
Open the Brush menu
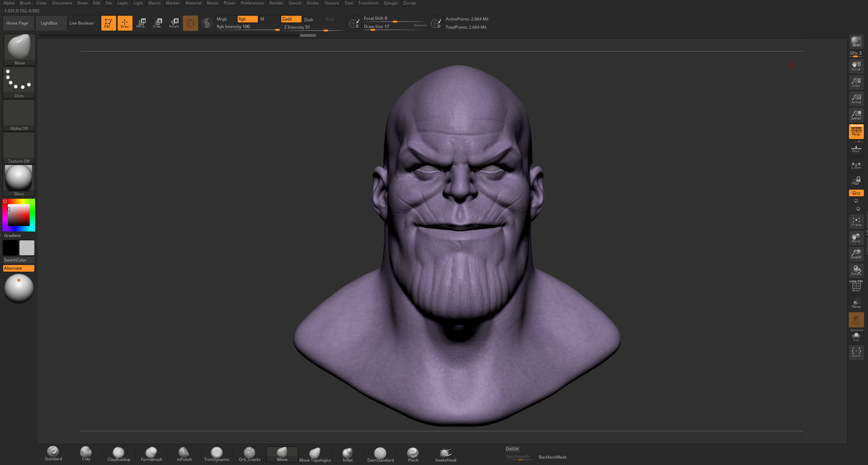tap(25, 3)
